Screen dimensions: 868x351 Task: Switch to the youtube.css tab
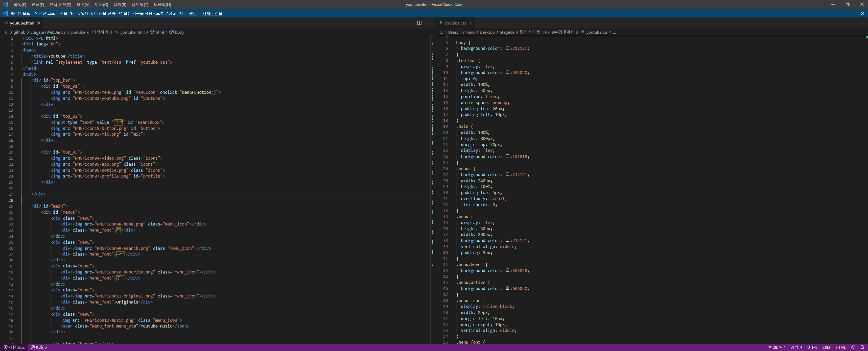[x=454, y=23]
